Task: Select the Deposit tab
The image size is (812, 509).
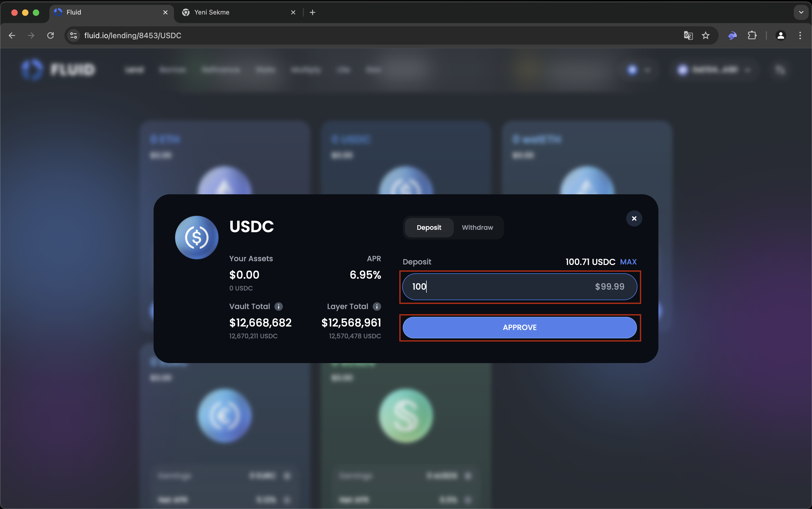Action: click(x=429, y=228)
